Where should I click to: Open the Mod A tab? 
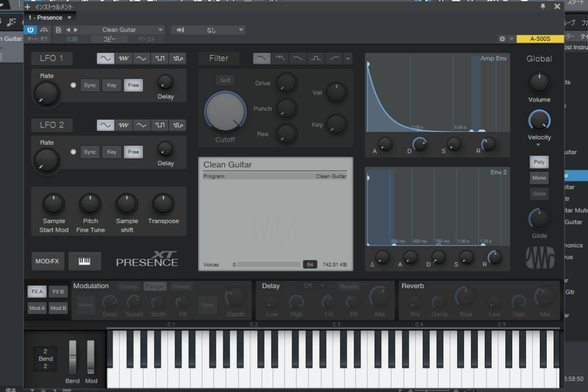[x=37, y=308]
